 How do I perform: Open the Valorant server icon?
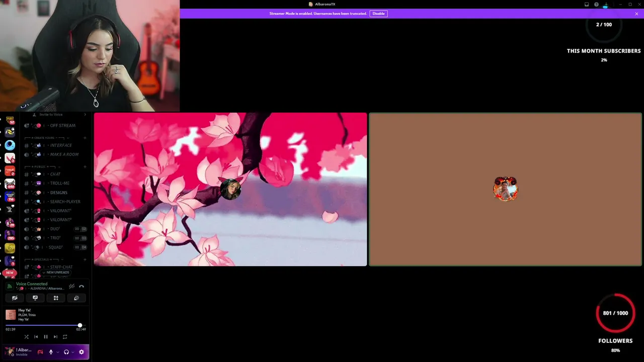[10, 158]
